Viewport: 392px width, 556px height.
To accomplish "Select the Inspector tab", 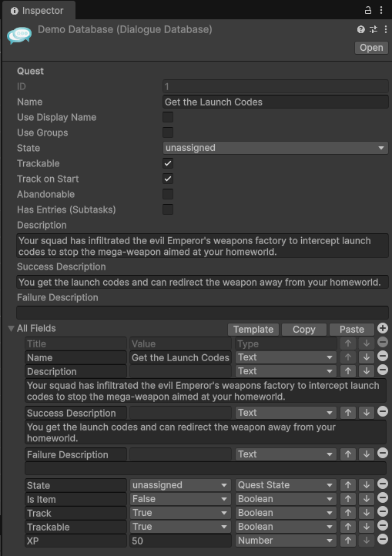I will click(39, 11).
